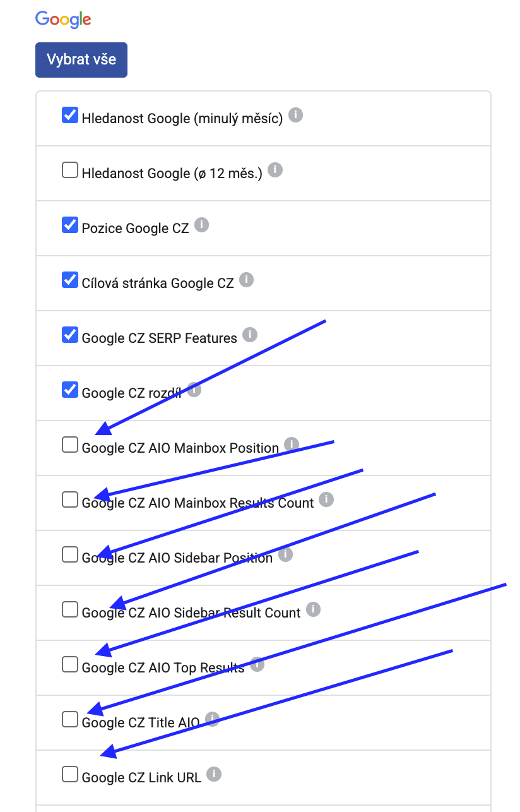Enable Google CZ AIO Top Results checkbox
520x812 pixels.
tap(69, 665)
